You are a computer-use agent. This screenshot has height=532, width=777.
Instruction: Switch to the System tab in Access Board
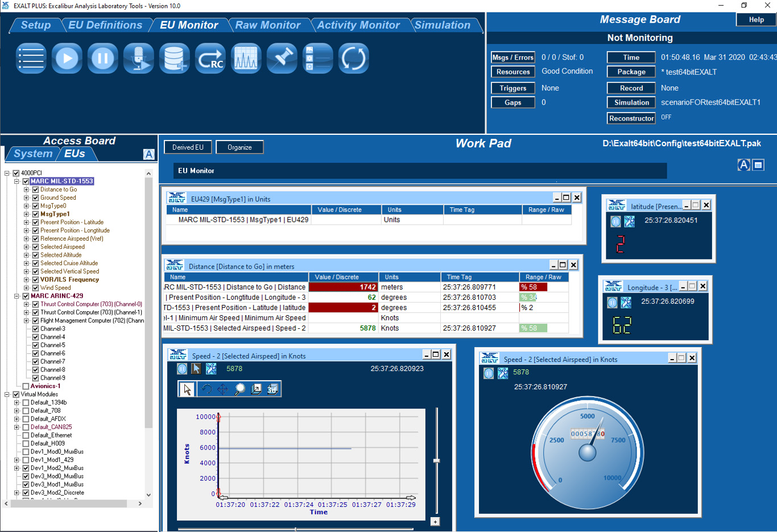tap(33, 154)
